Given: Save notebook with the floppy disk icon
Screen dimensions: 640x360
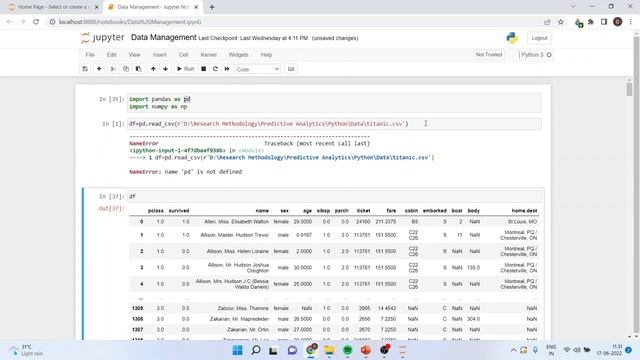Looking at the screenshot, I should point(85,69).
